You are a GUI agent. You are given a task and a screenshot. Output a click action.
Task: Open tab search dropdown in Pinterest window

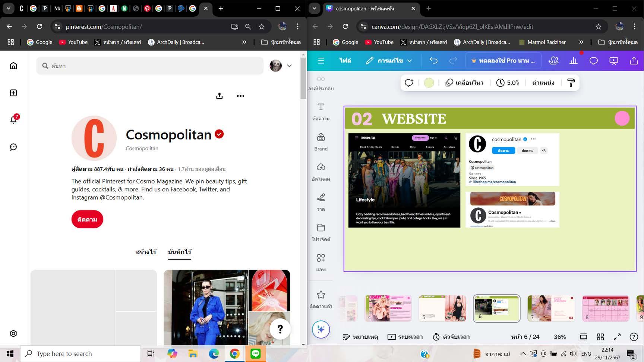point(8,8)
